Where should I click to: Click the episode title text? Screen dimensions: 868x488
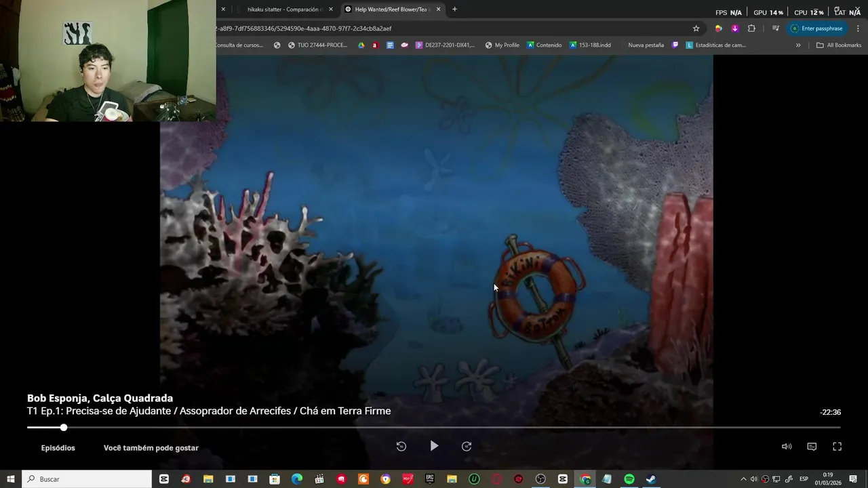(x=209, y=411)
